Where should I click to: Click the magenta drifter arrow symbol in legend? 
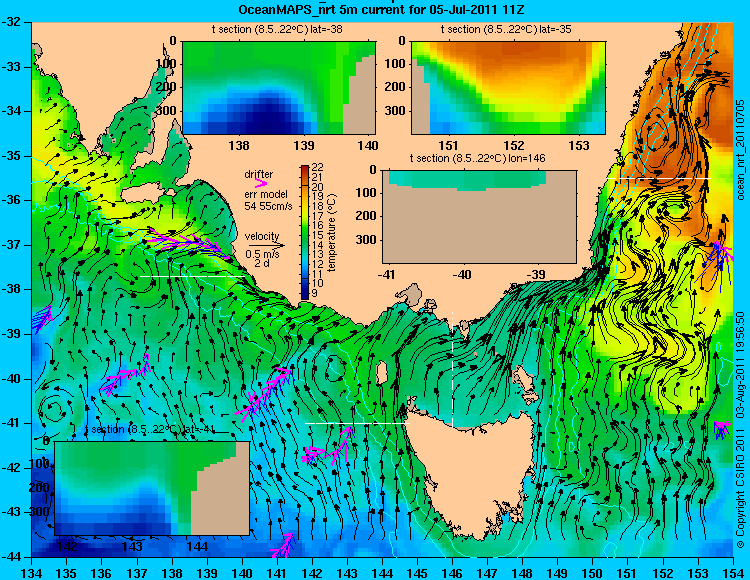261,183
